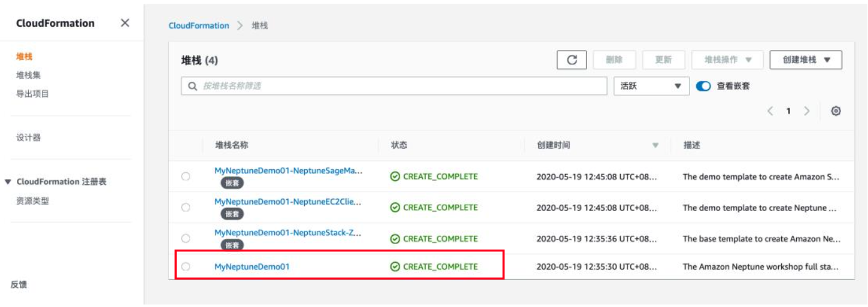Collapse CloudFormation 注册表 section
Image resolution: width=868 pixels, height=307 pixels.
[8, 182]
